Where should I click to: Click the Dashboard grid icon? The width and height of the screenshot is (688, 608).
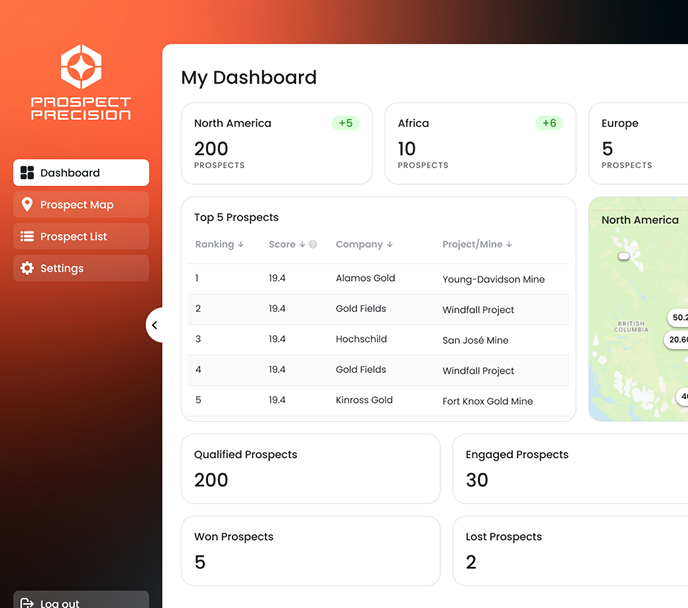[x=27, y=173]
